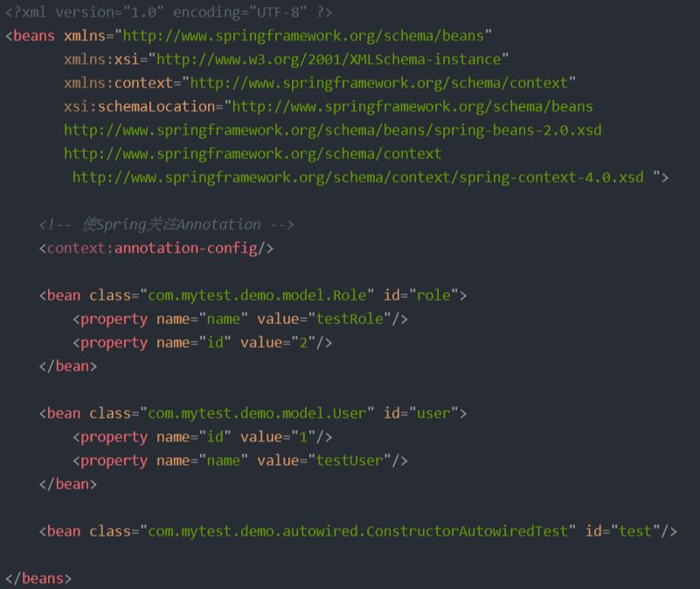The image size is (700, 589).
Task: Click the xml version declaration line
Action: pos(169,12)
